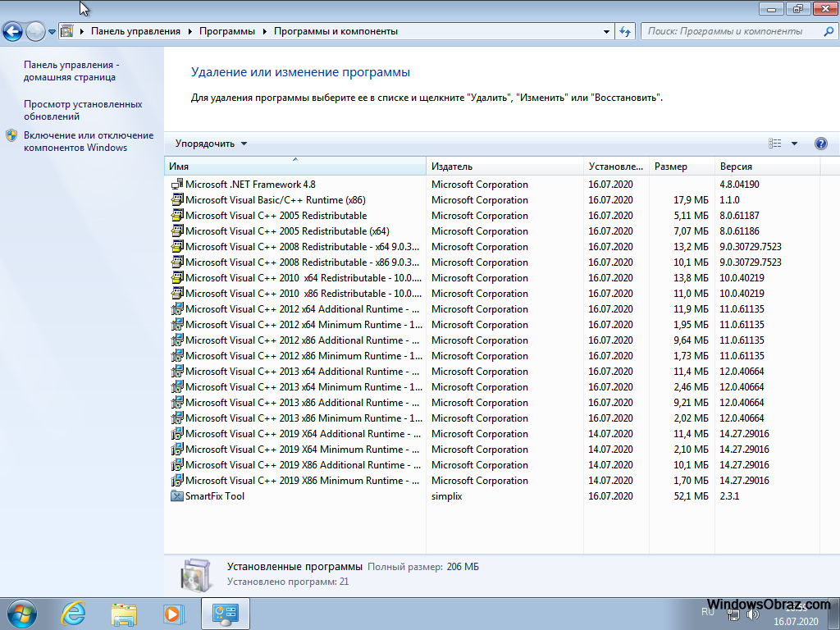840x630 pixels.
Task: Open the view options dropdown arrow
Action: click(794, 144)
